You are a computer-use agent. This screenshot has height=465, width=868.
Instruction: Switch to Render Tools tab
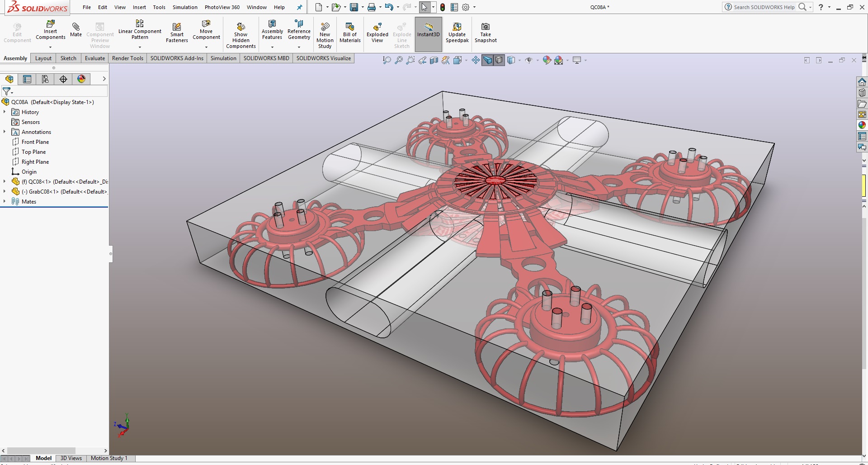[x=127, y=58]
